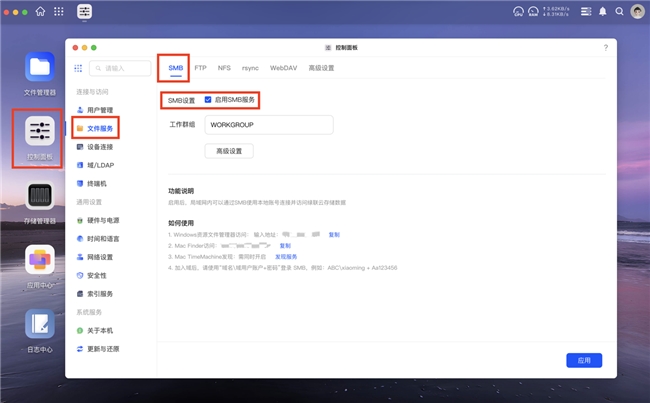Viewport: 650px width, 403px height.
Task: Click the home icon in the top bar
Action: pyautogui.click(x=40, y=12)
